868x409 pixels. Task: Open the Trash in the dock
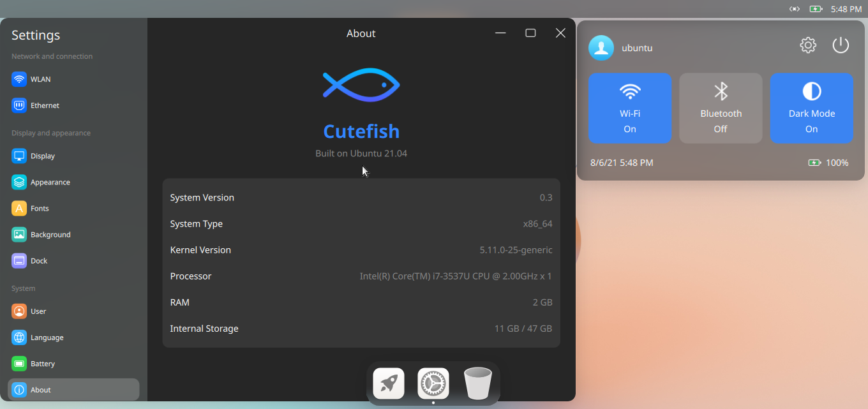[x=478, y=383]
